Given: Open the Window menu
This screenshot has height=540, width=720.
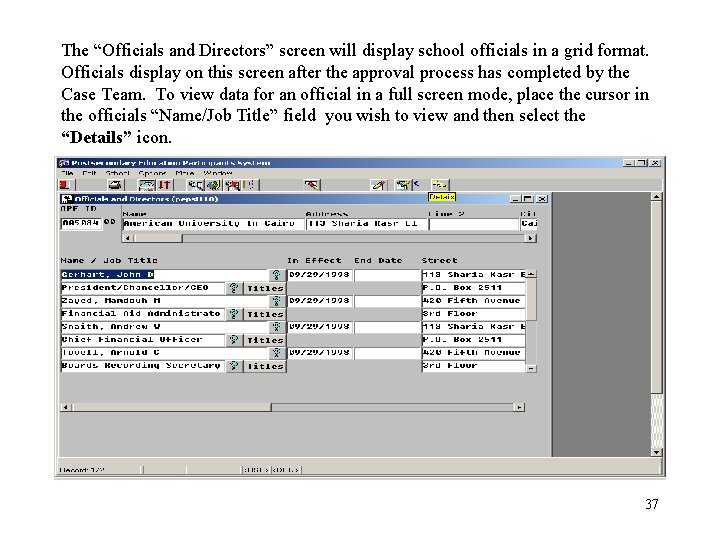Looking at the screenshot, I should tap(218, 173).
